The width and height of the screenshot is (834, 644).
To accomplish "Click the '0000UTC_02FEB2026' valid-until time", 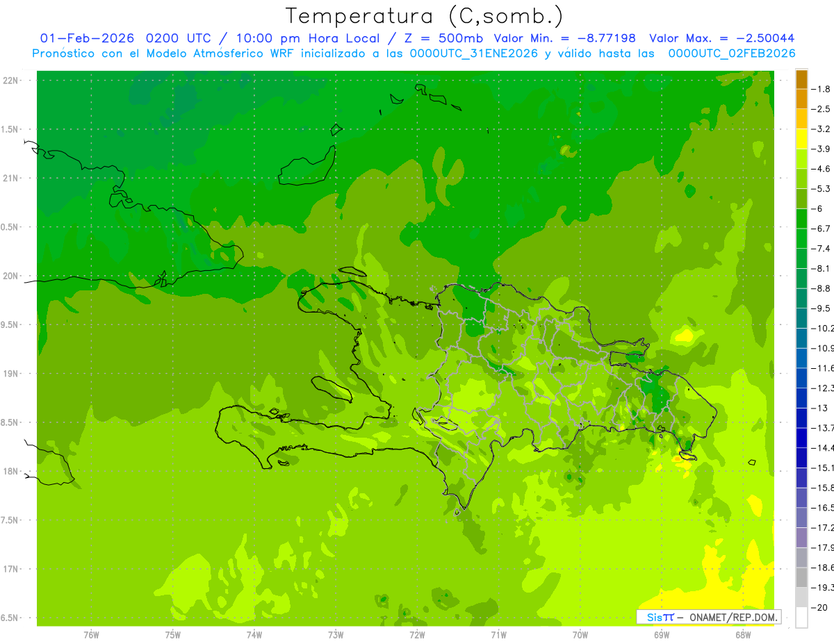I will coord(731,53).
